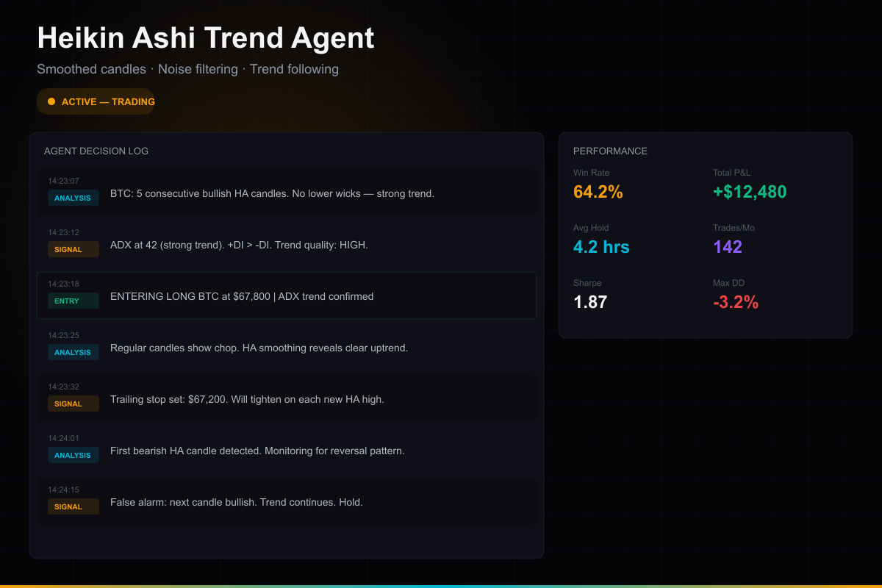Click the SIGNAL badge next to ADX message
Image resolution: width=882 pixels, height=588 pixels.
click(73, 249)
